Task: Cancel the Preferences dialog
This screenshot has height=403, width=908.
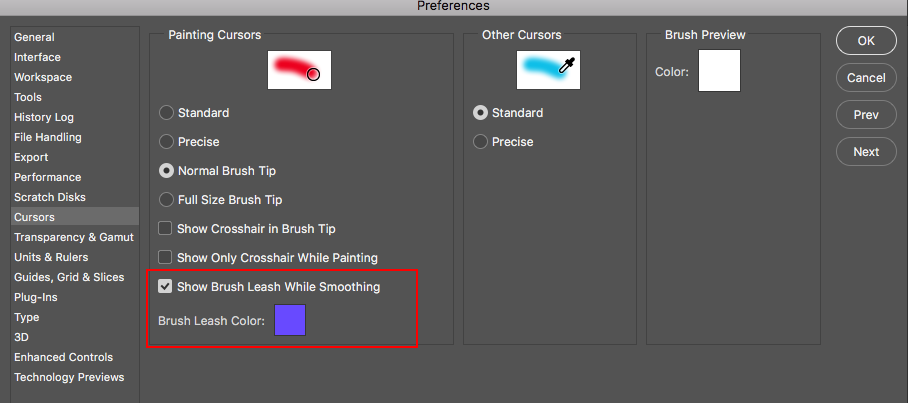Action: pos(866,78)
